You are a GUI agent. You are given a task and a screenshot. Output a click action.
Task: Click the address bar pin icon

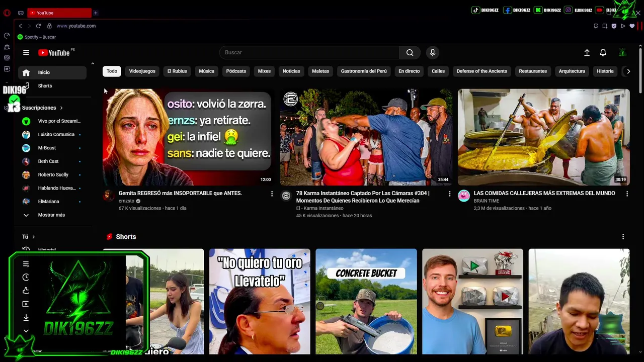coord(596,26)
